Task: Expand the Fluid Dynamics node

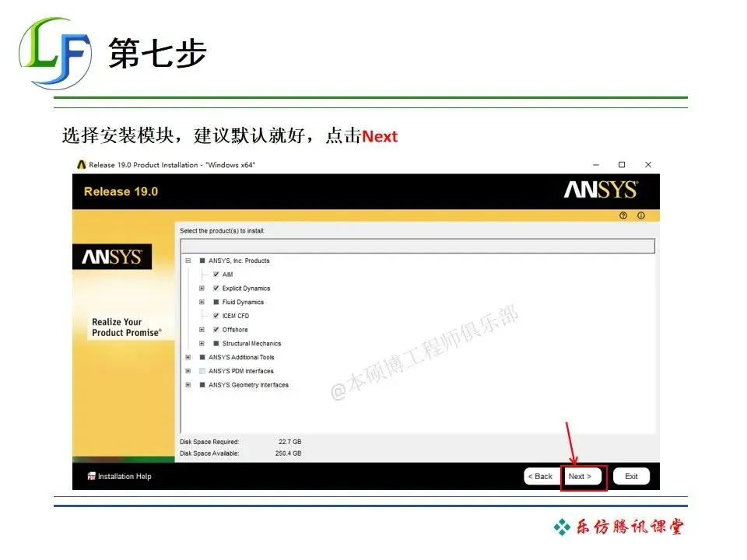Action: point(202,302)
